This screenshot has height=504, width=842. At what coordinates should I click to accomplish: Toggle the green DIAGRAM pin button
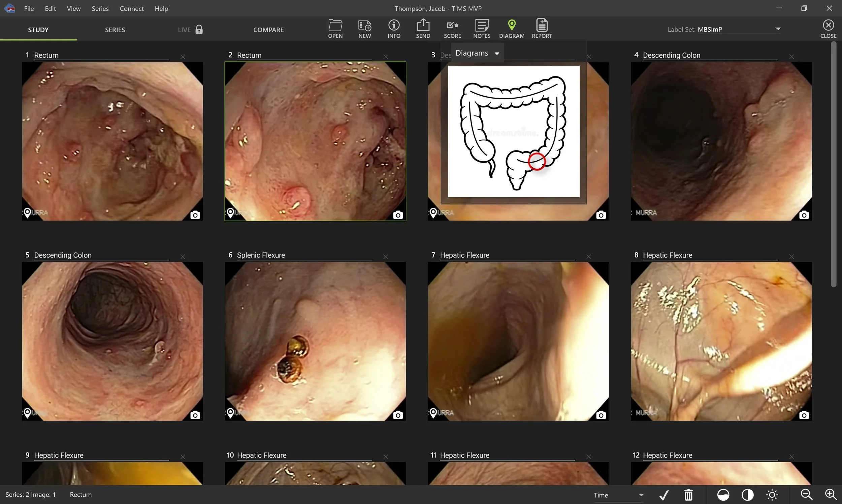tap(512, 29)
